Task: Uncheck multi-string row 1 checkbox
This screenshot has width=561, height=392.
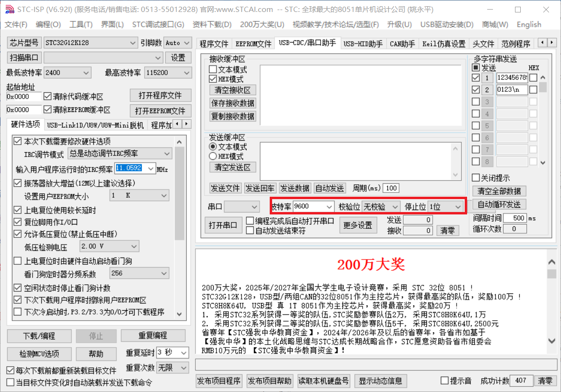Action: pyautogui.click(x=476, y=78)
